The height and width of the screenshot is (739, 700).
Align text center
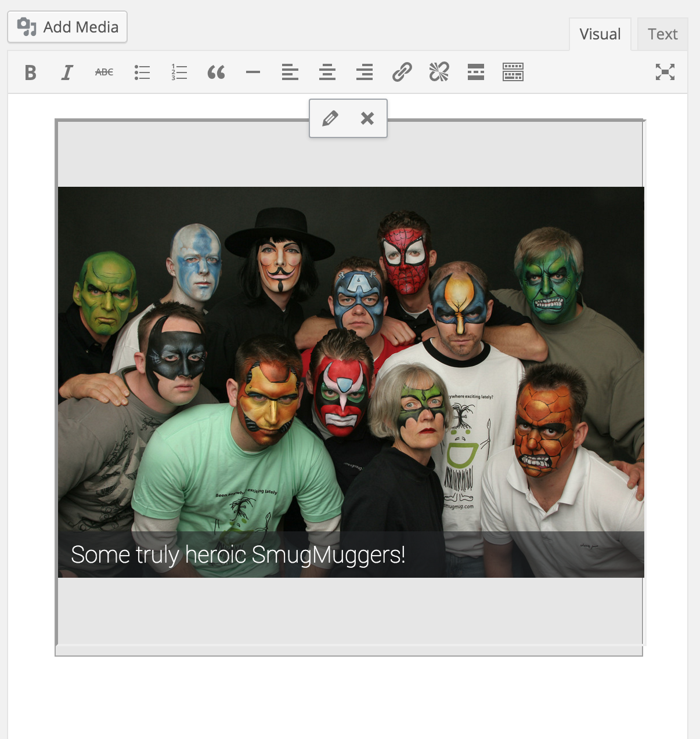pyautogui.click(x=327, y=73)
